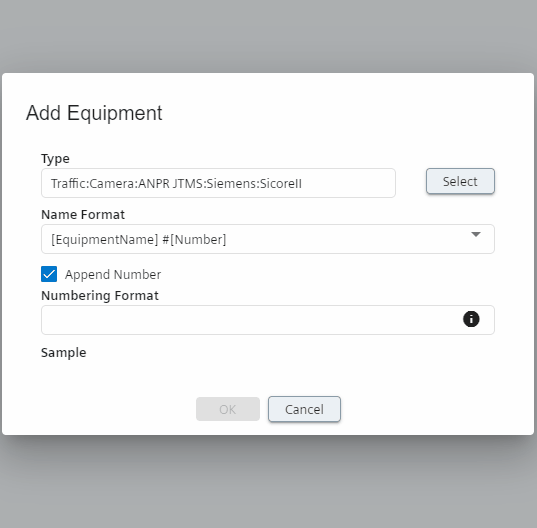Click the Append Number label text
This screenshot has height=528, width=537.
(113, 275)
